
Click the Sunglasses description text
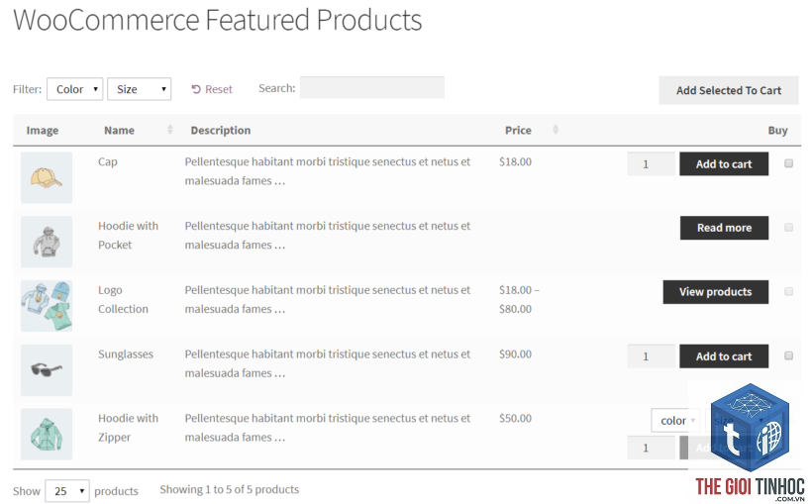[328, 363]
